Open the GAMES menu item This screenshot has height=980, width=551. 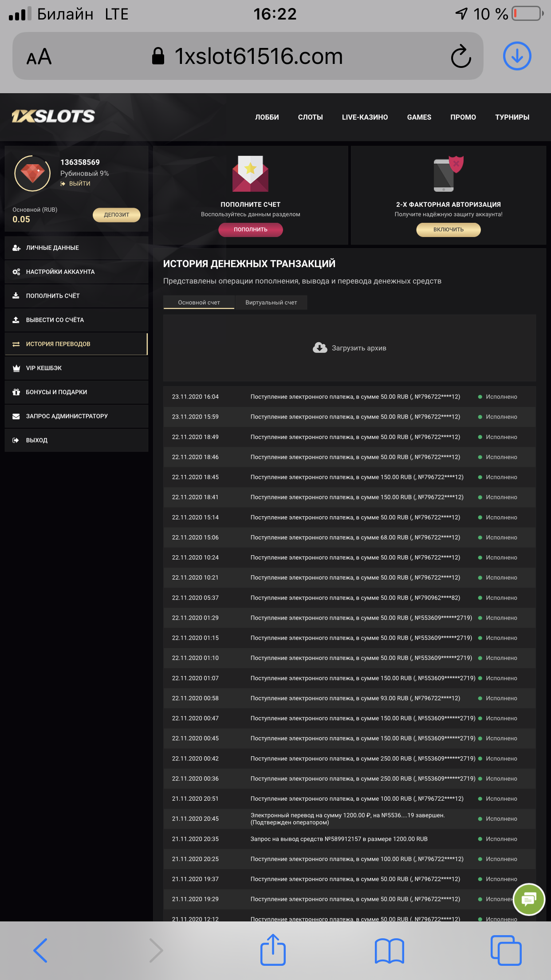pyautogui.click(x=419, y=117)
